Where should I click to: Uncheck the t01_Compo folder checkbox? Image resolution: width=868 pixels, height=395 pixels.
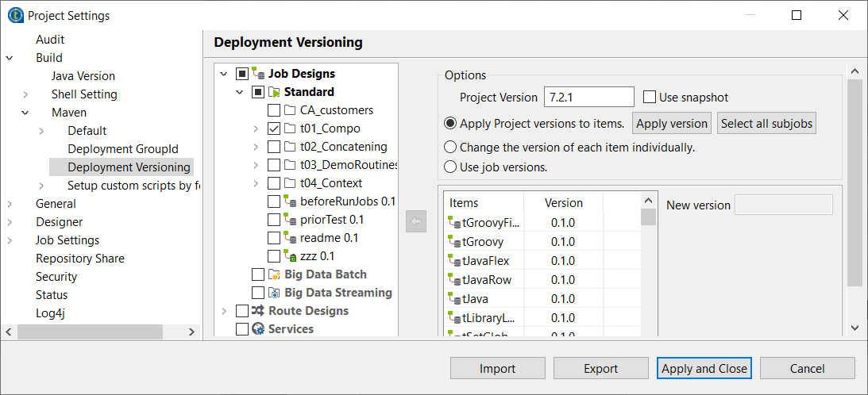point(274,128)
